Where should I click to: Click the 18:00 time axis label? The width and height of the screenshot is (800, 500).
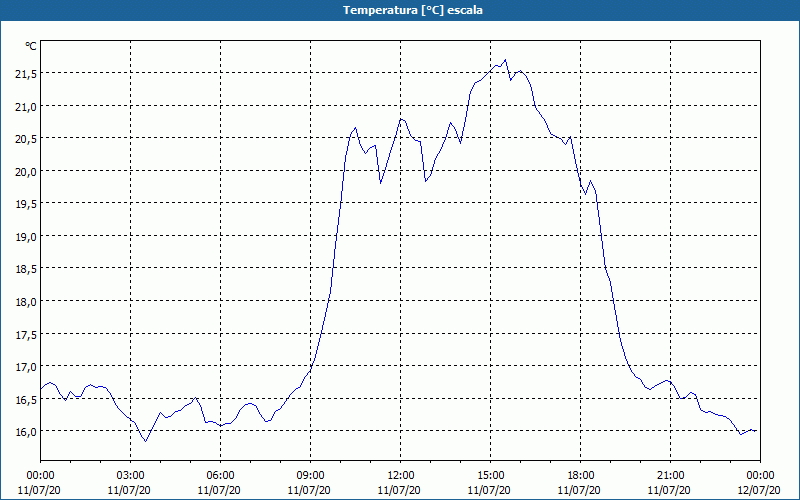[x=581, y=476]
